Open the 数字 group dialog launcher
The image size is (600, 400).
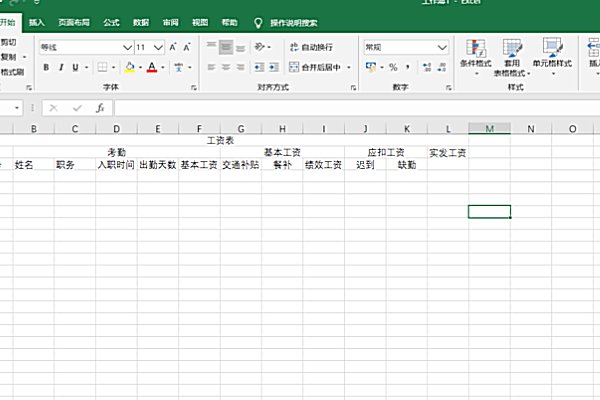(x=448, y=88)
